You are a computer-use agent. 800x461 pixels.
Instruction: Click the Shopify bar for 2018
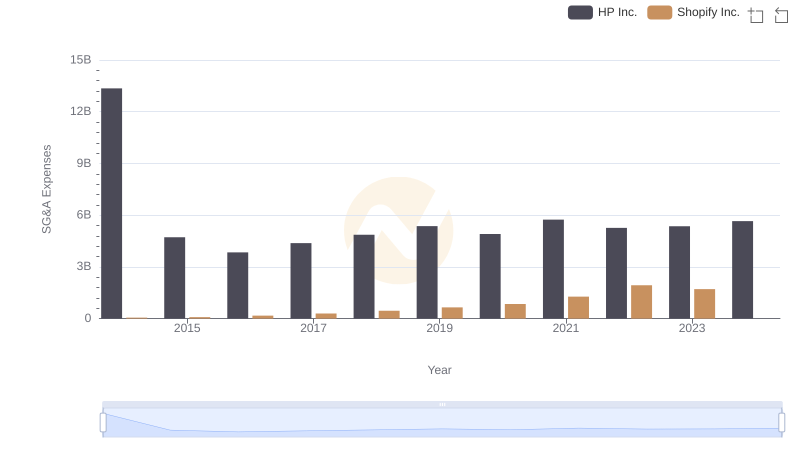[x=389, y=315]
